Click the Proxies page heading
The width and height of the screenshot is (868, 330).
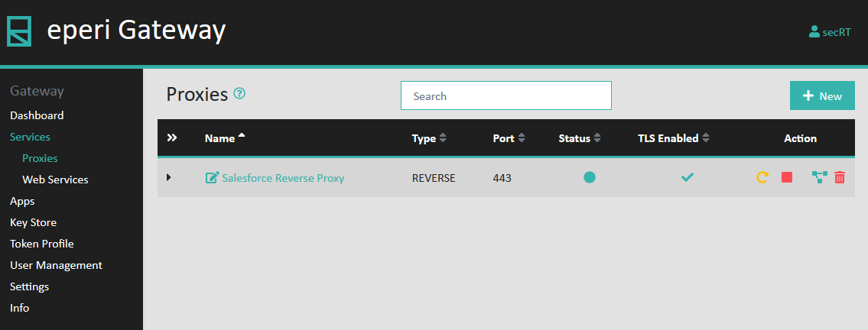click(x=197, y=95)
